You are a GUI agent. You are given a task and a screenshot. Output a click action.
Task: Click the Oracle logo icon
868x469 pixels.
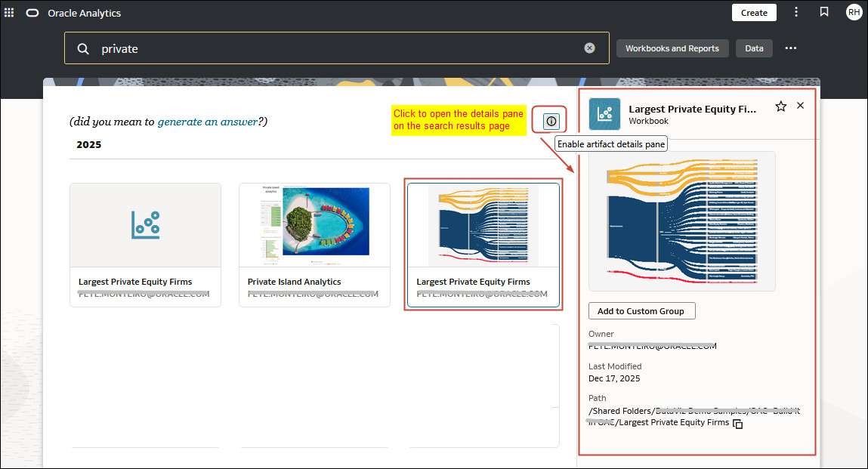(32, 13)
